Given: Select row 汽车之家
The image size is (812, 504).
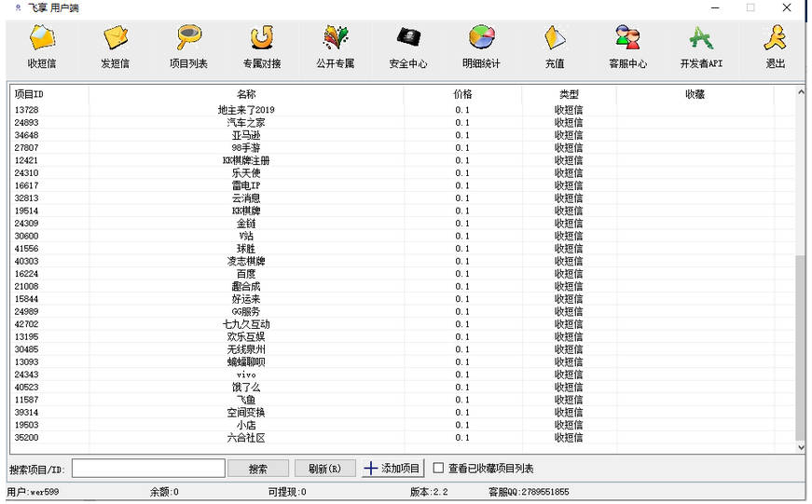Looking at the screenshot, I should tap(403, 122).
